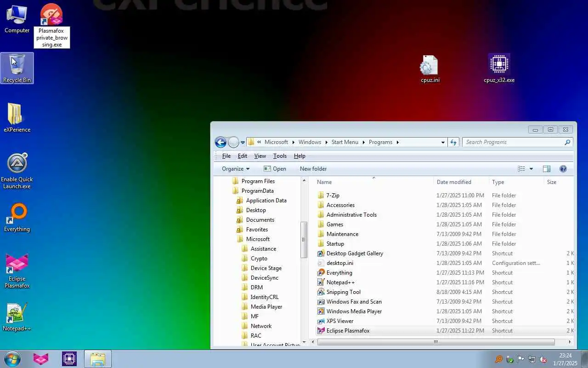Click the muted volume tray icon
The height and width of the screenshot is (368, 588).
pos(543,359)
